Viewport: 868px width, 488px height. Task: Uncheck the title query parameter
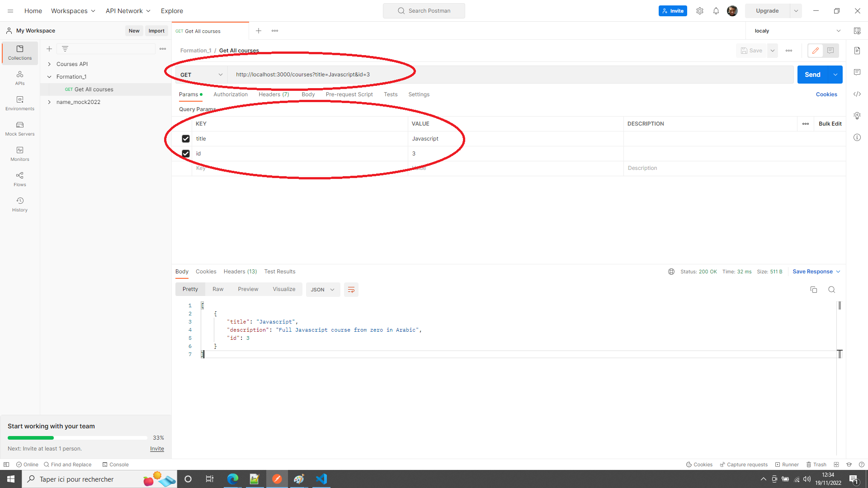(185, 139)
